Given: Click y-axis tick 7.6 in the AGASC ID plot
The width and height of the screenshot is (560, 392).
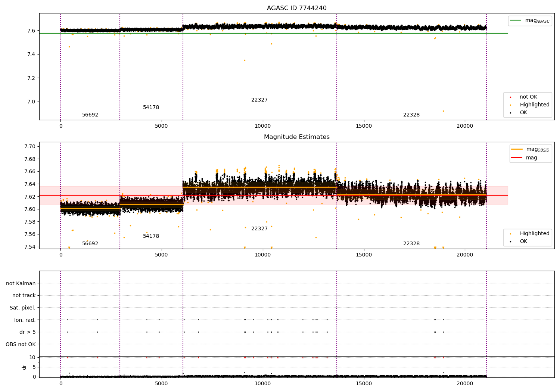Looking at the screenshot, I should pos(31,31).
